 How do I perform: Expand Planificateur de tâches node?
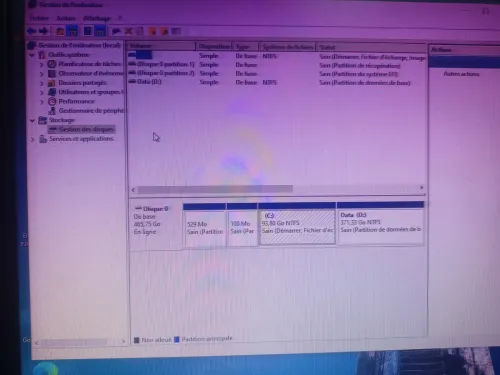[x=41, y=64]
